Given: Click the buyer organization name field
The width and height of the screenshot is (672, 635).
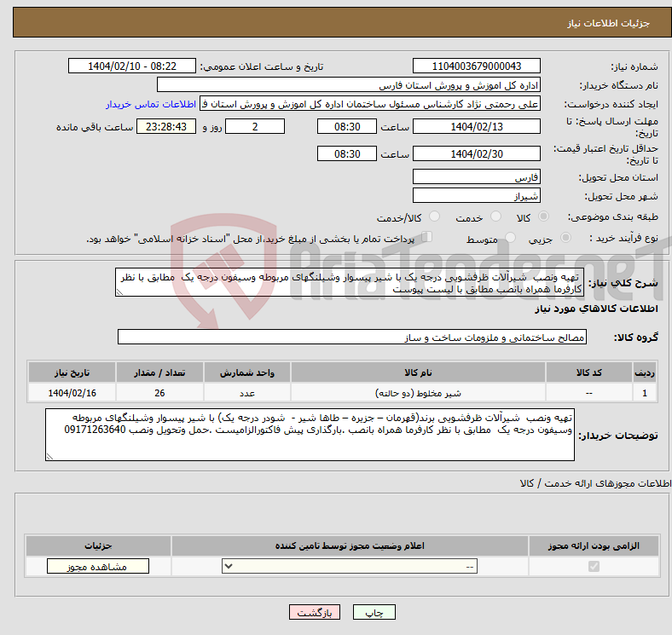Looking at the screenshot, I should point(349,85).
